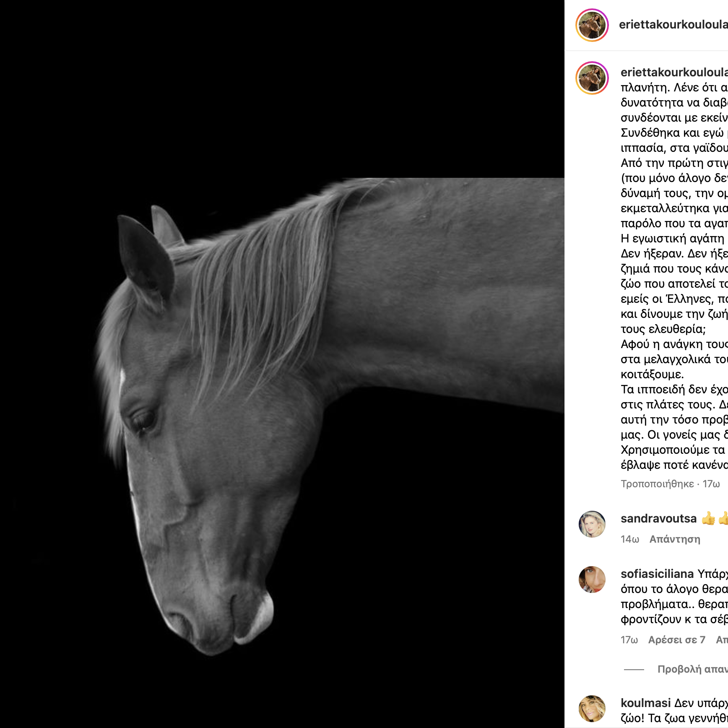Click the black-and-white horse photo
The width and height of the screenshot is (728, 728).
282,364
